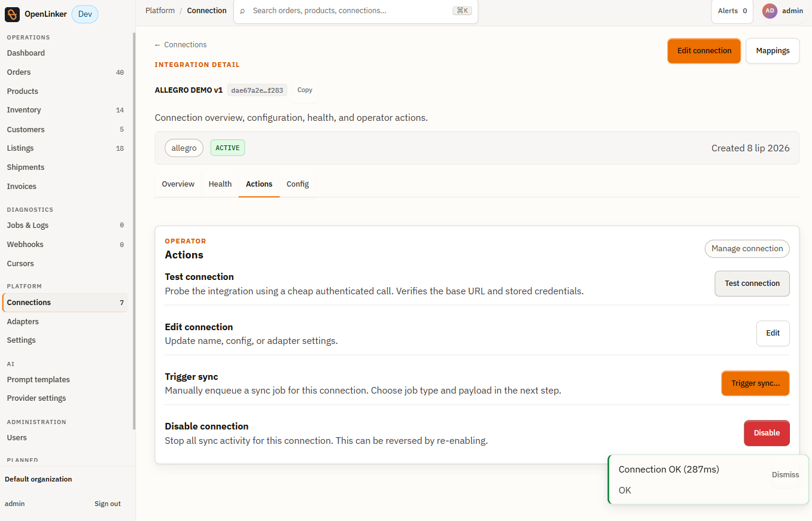Click the Test connection button
Viewport: 812px width, 521px height.
point(752,284)
